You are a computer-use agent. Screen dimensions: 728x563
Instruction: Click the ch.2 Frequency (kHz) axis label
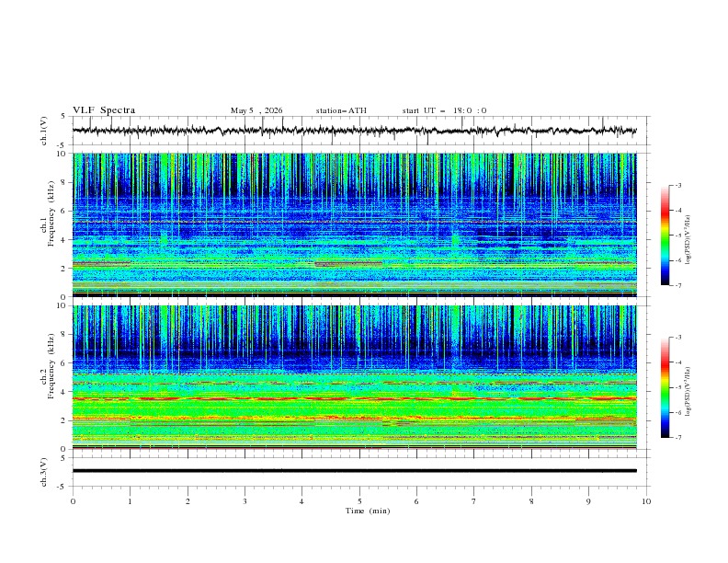pos(48,366)
